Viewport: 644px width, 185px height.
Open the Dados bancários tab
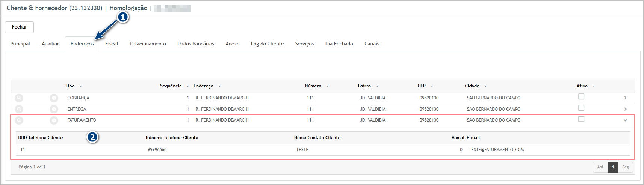click(x=196, y=44)
